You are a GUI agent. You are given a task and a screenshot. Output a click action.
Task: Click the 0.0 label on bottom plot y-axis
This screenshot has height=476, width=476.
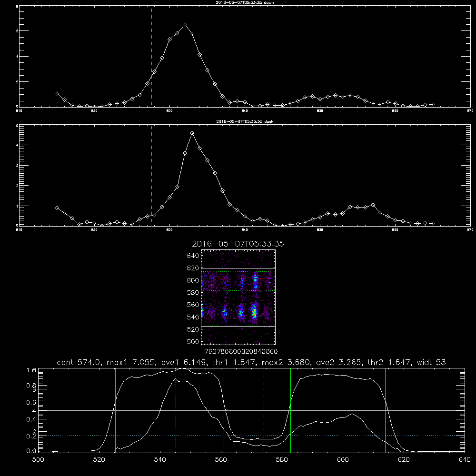click(x=31, y=451)
